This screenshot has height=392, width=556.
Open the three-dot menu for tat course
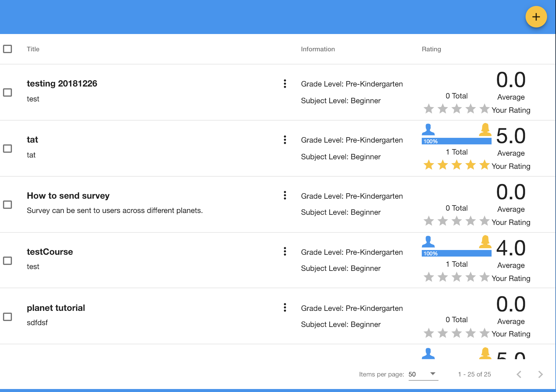[285, 140]
